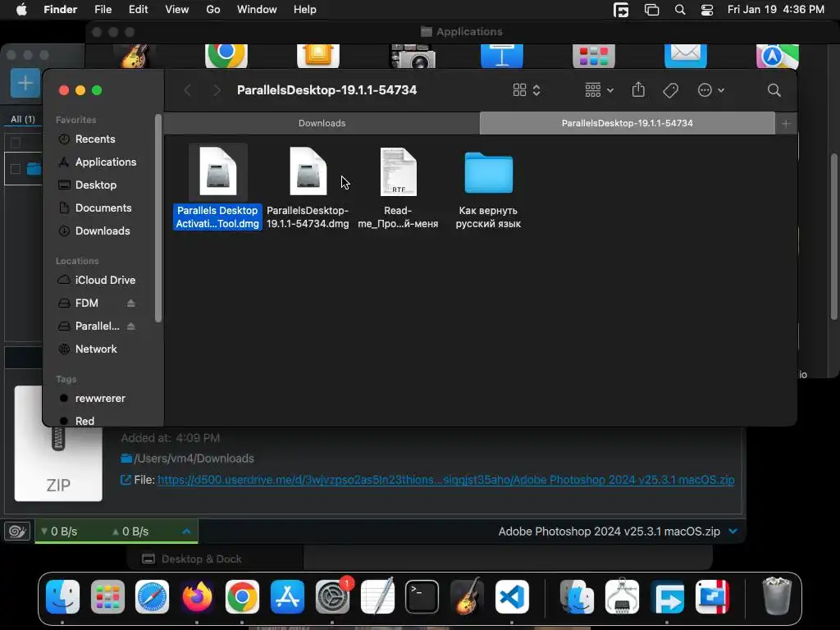Collapse the Adobe Photoshop download details chevron
Viewport: 840px width, 630px height.
coord(733,532)
